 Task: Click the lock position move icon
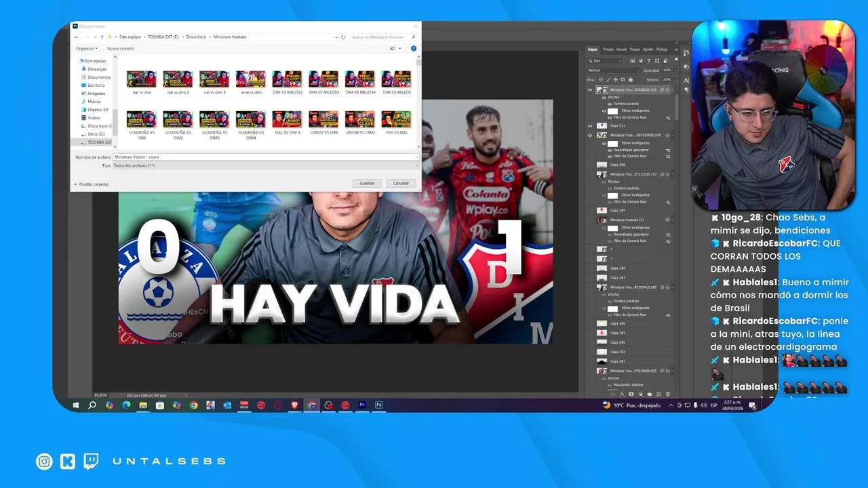coord(616,80)
